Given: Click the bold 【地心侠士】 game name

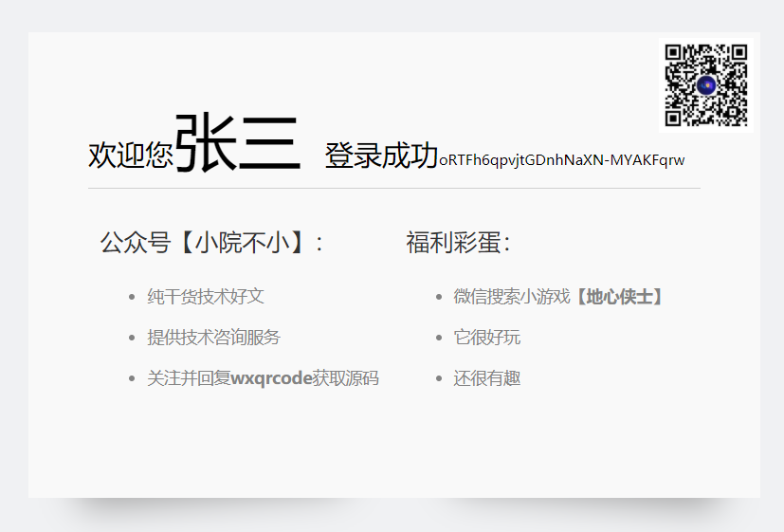Looking at the screenshot, I should [x=620, y=297].
